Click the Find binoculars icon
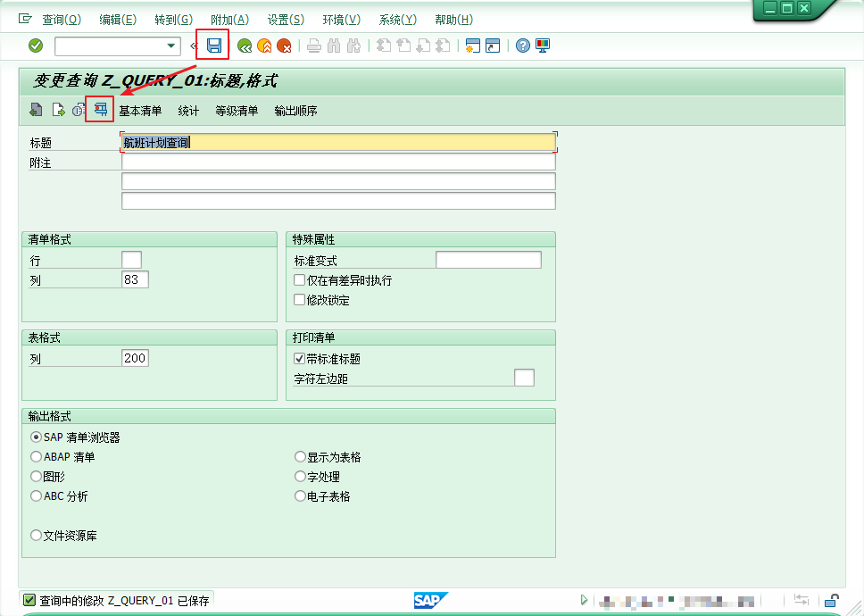 pos(334,46)
